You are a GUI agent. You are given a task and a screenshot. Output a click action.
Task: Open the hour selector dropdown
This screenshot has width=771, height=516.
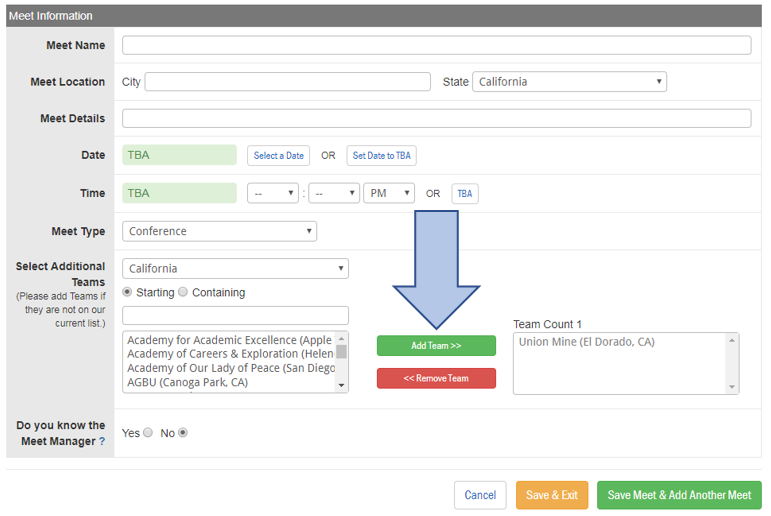point(273,193)
